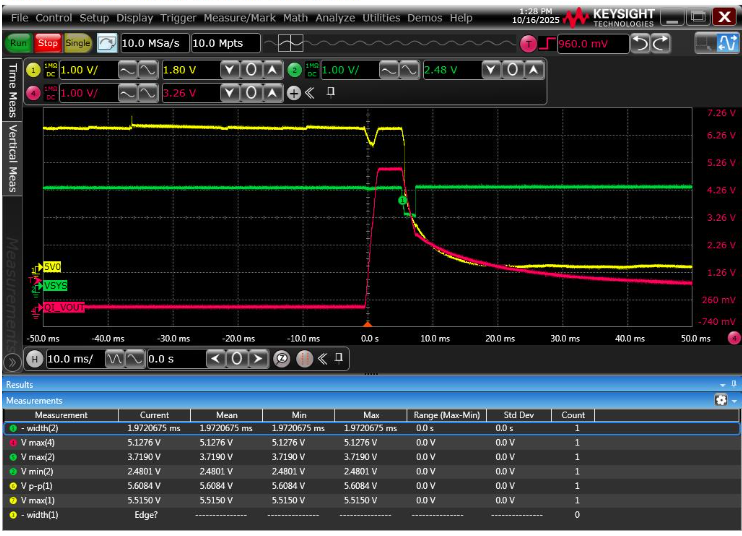Click channel 2 large-wave vertical scale icon
The width and height of the screenshot is (742, 536).
pyautogui.click(x=409, y=70)
